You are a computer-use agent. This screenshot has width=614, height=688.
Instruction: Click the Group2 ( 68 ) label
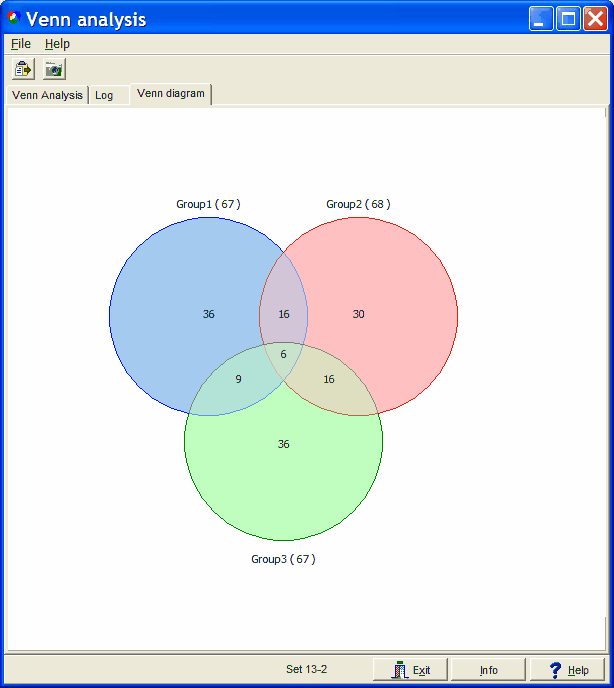click(358, 204)
